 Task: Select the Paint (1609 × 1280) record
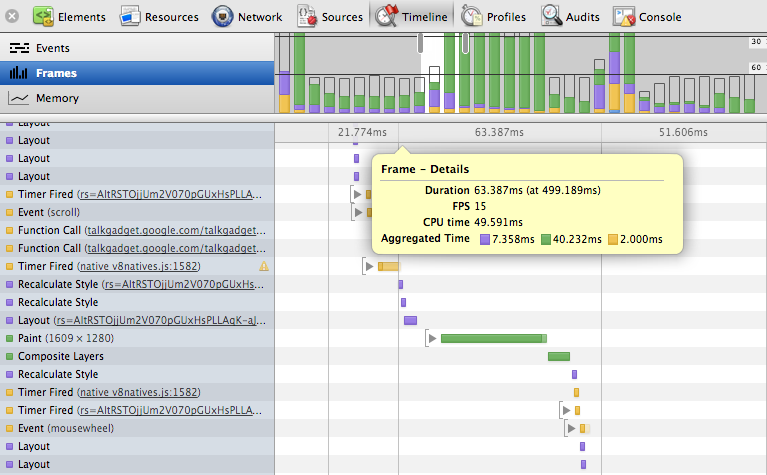tap(137, 338)
